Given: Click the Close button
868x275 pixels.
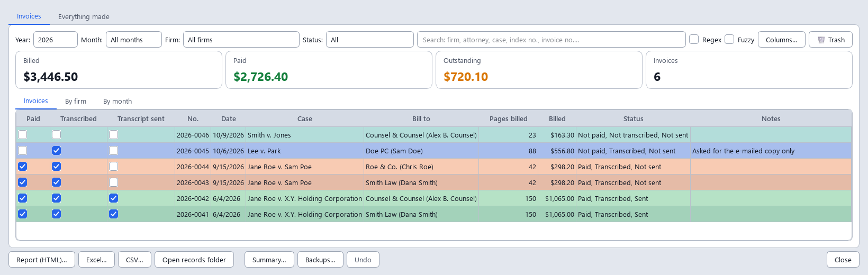Looking at the screenshot, I should (x=843, y=260).
